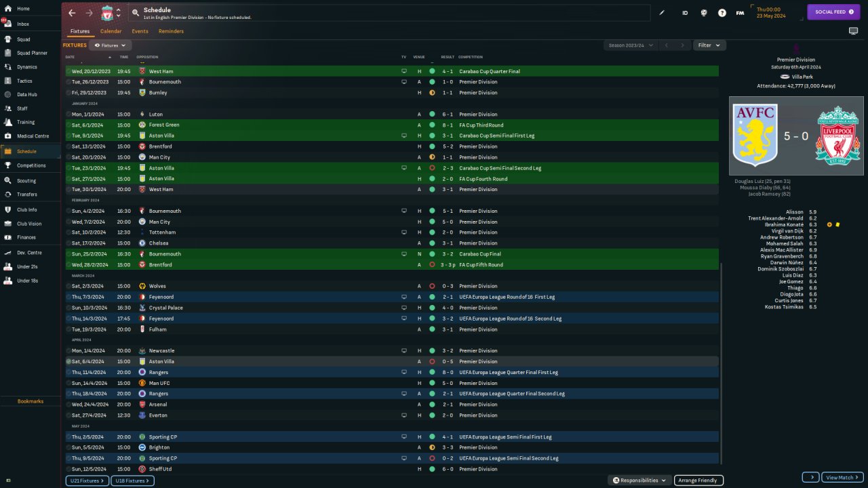Tick the Sat 6/4/2024 Aston Villa fixture checkbox
The image size is (868, 488).
click(68, 362)
